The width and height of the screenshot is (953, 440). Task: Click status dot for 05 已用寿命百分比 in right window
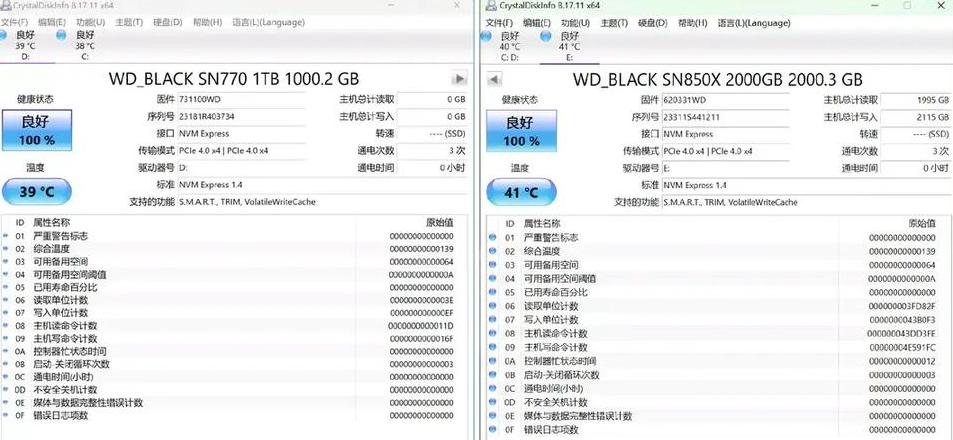coord(493,292)
